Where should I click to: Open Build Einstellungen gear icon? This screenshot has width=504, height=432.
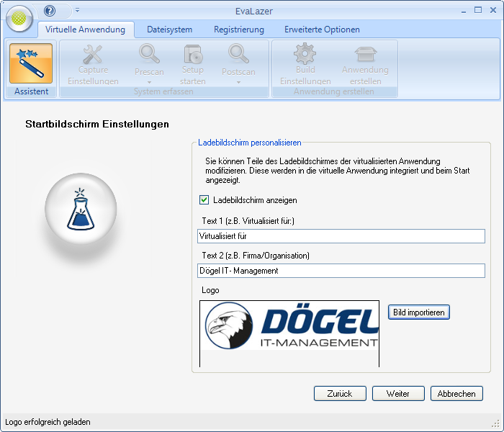[305, 55]
